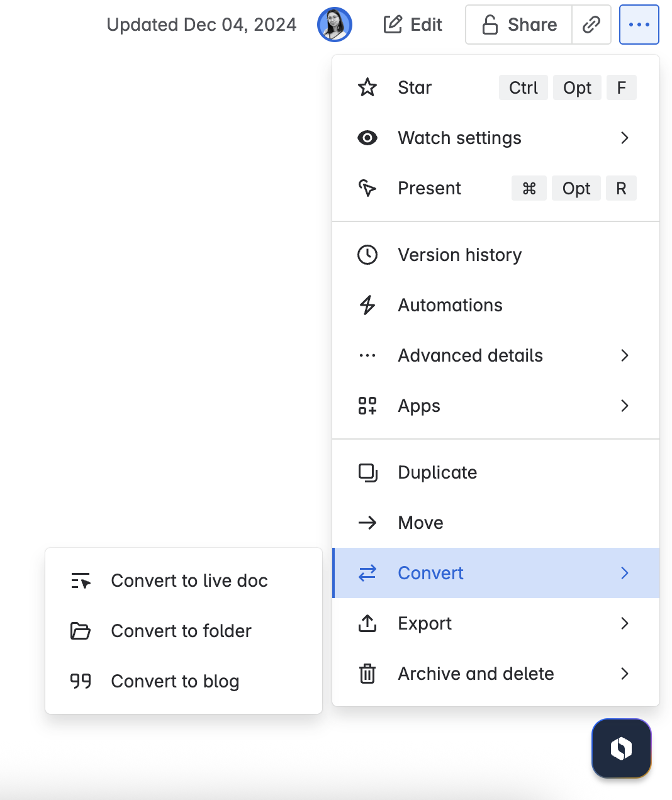Click the clock icon for Version history
This screenshot has height=800, width=672.
coord(367,255)
